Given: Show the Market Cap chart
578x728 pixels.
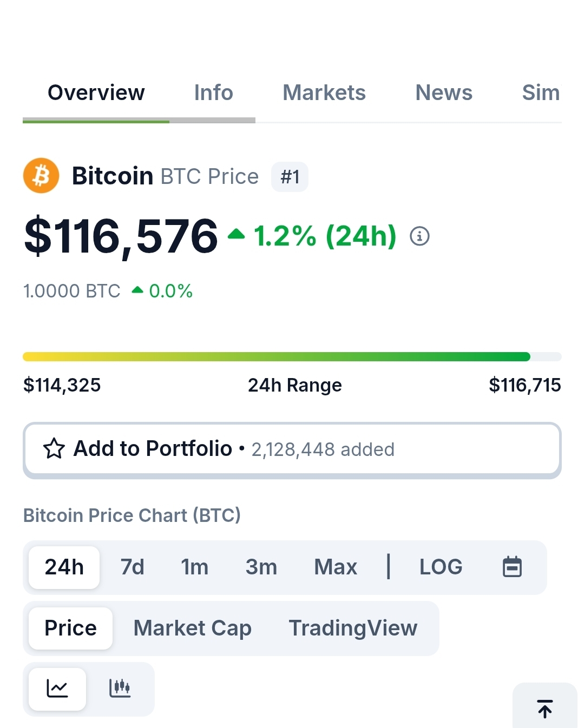Looking at the screenshot, I should (192, 628).
